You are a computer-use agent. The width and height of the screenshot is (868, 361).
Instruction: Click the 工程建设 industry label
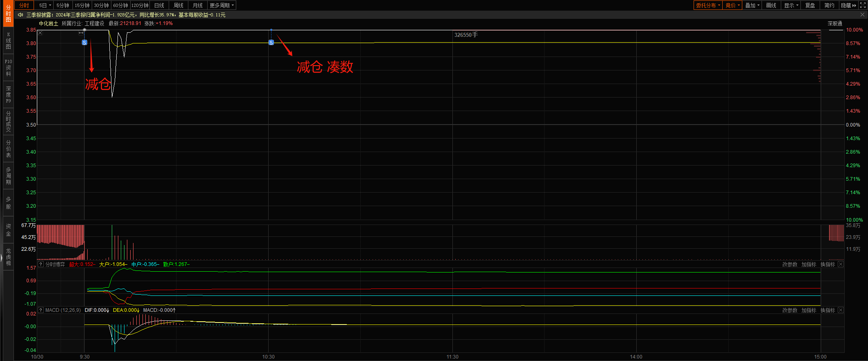coord(95,23)
